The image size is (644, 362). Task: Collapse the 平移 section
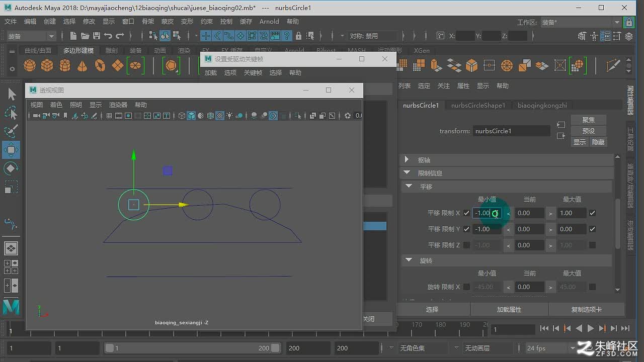pyautogui.click(x=507, y=187)
